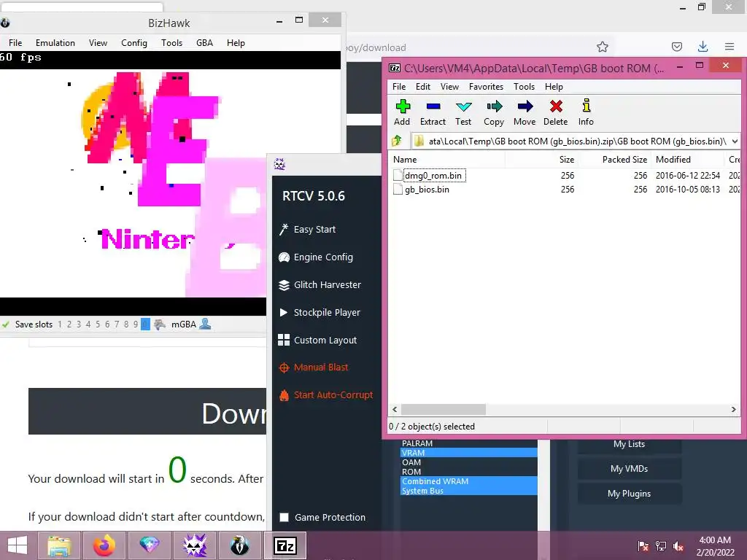Bookmark the page with the star icon

[602, 47]
